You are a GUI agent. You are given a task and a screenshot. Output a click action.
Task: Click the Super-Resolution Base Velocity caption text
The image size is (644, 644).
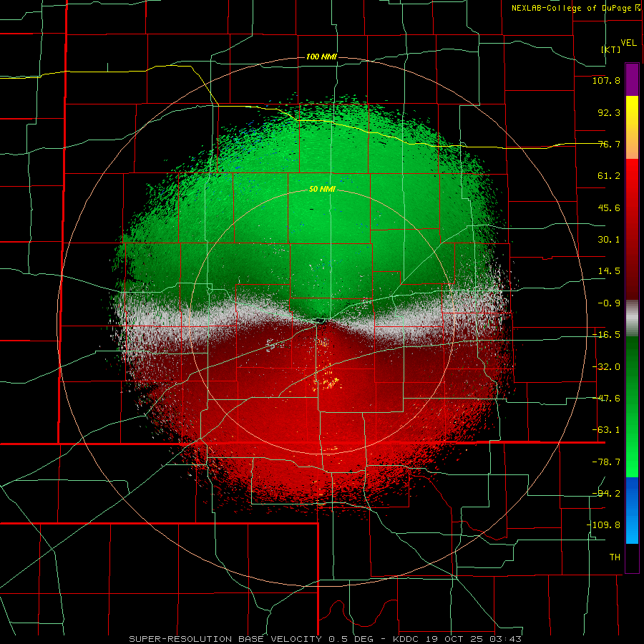(253, 639)
